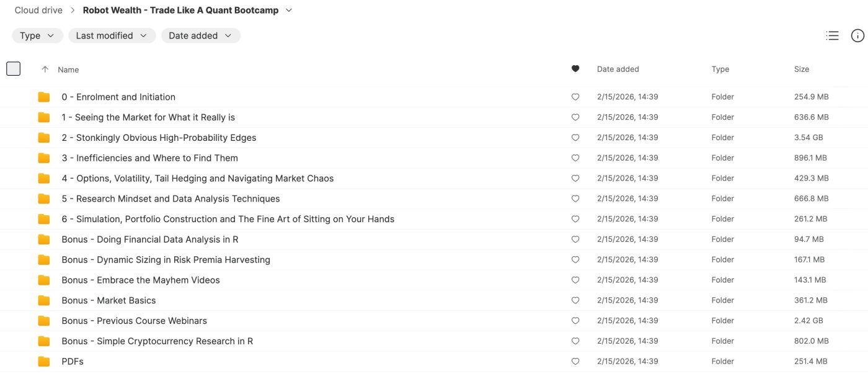868x384 pixels.
Task: Click the favourites heart column header icon
Action: coord(575,69)
